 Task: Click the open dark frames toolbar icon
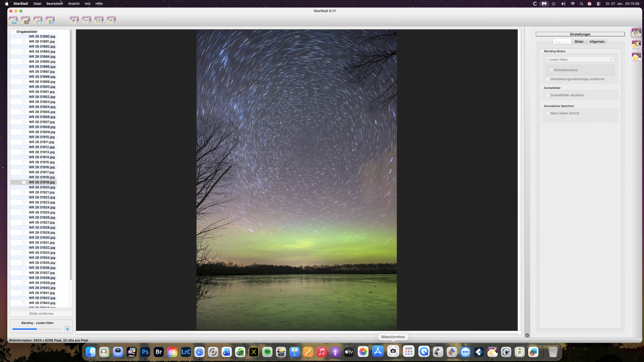click(25, 20)
